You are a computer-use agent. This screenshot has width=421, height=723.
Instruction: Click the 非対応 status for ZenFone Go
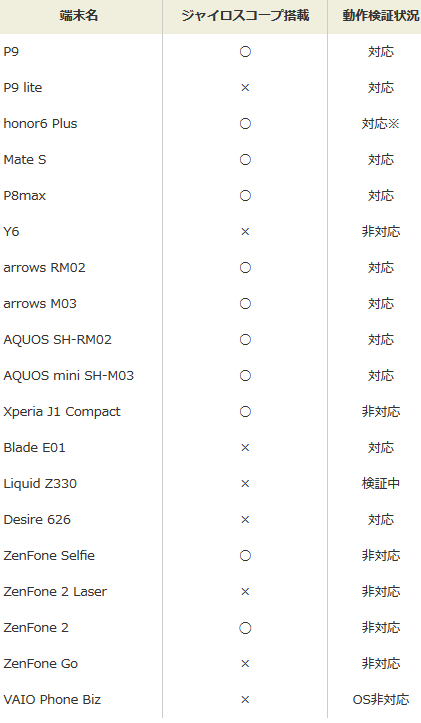click(x=381, y=664)
